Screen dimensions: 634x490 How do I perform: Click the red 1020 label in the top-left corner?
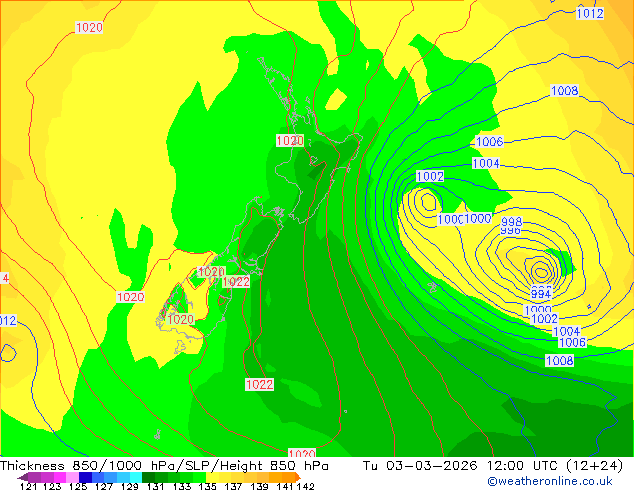(89, 27)
